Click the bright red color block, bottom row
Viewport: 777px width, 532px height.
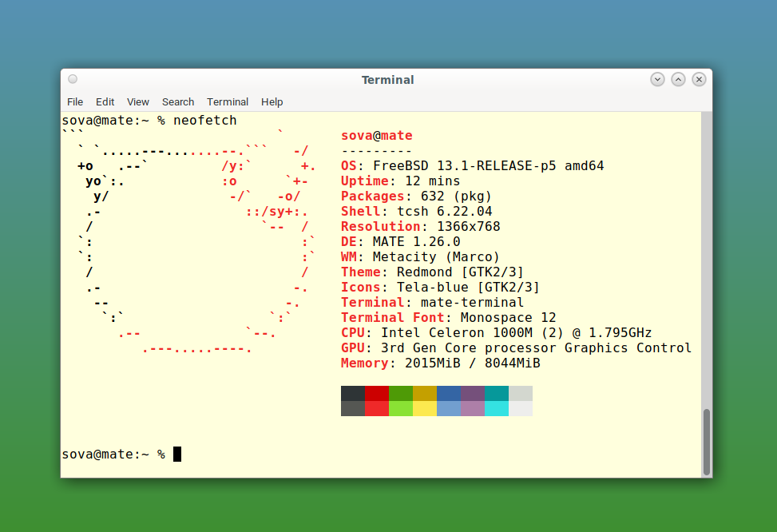377,408
